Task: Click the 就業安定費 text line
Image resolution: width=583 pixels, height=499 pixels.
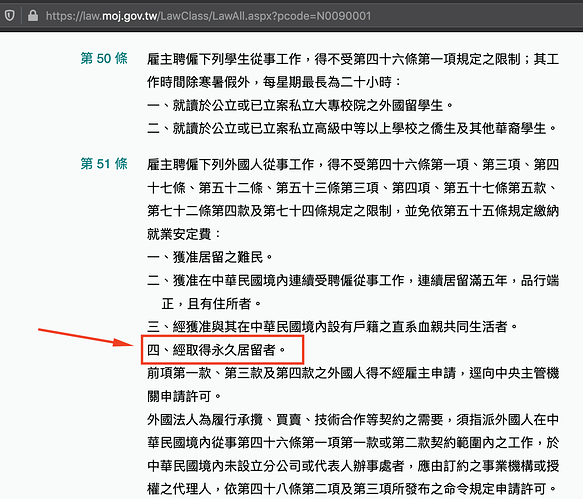Action: pyautogui.click(x=184, y=234)
